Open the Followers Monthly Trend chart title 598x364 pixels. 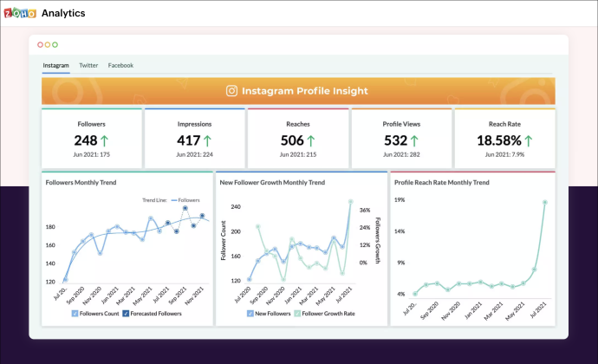81,182
